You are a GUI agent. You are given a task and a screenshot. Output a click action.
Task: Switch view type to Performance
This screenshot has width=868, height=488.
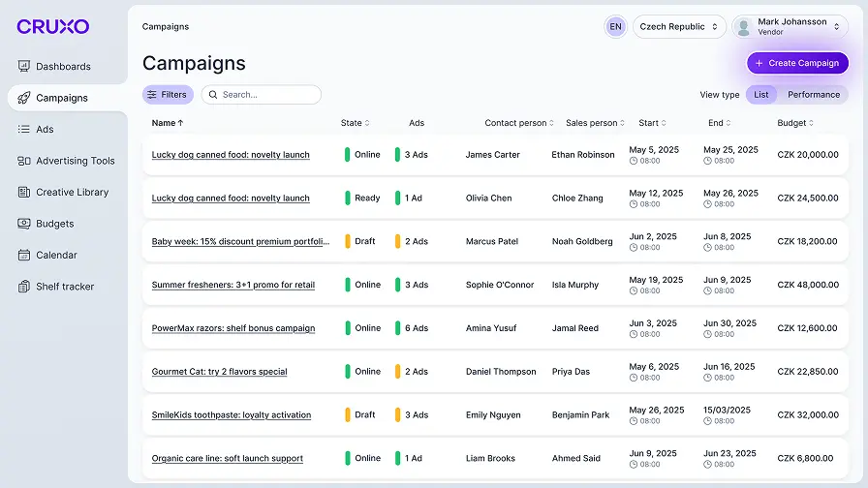click(813, 95)
